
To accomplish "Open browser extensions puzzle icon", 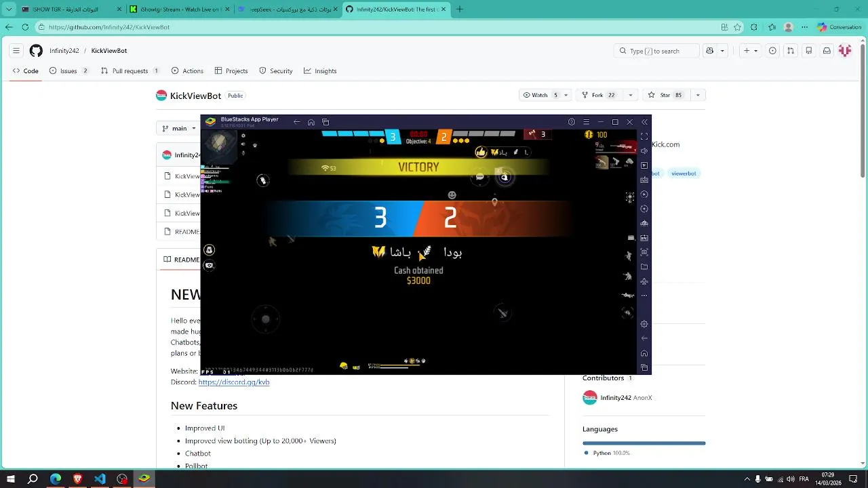I will pyautogui.click(x=754, y=27).
